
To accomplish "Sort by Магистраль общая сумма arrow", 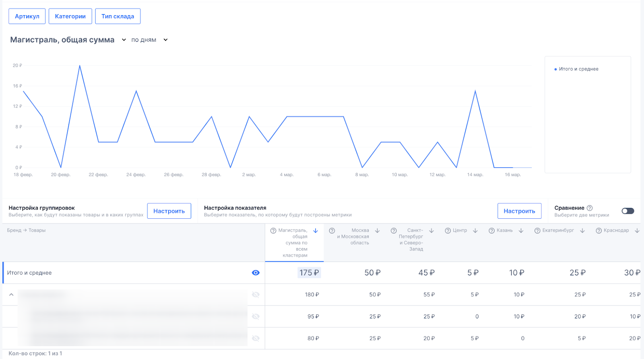I will (316, 231).
